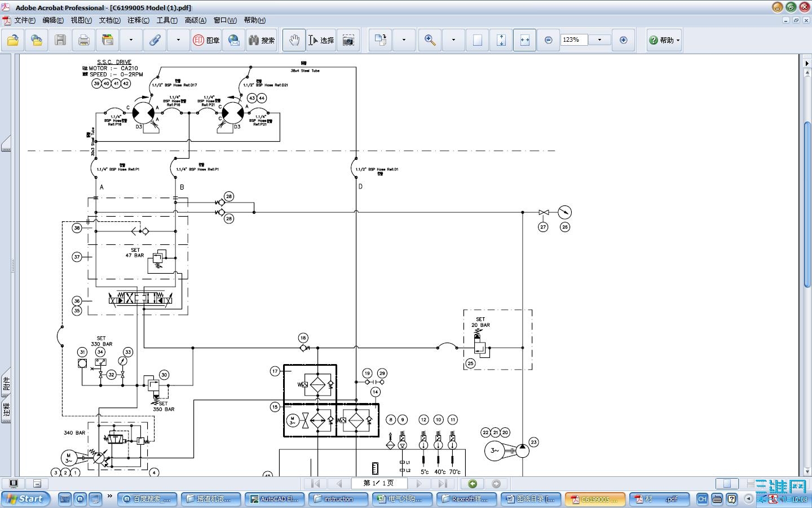Click the grey next view button
The image size is (812, 508).
(x=496, y=484)
